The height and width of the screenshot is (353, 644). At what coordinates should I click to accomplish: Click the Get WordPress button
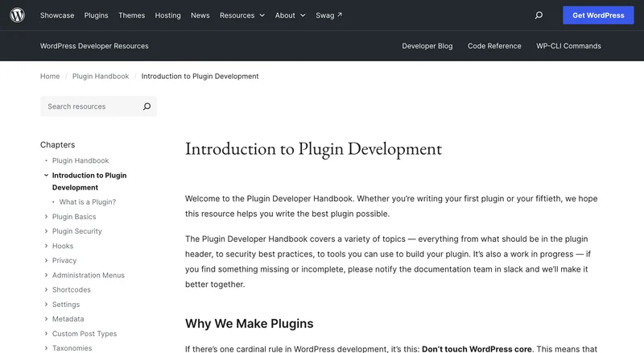pyautogui.click(x=598, y=15)
